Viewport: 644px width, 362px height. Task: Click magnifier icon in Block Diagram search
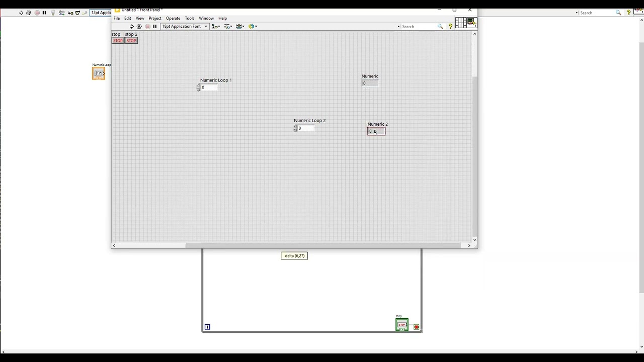click(x=618, y=13)
